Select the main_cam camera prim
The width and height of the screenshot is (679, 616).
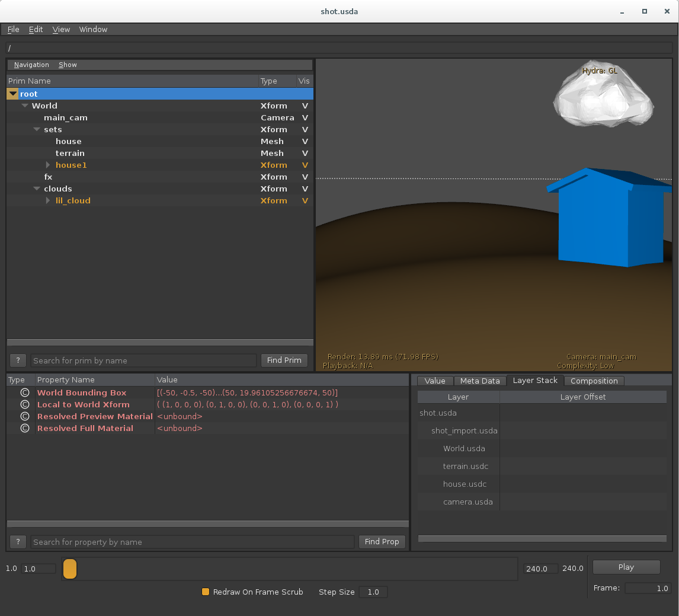pyautogui.click(x=65, y=118)
